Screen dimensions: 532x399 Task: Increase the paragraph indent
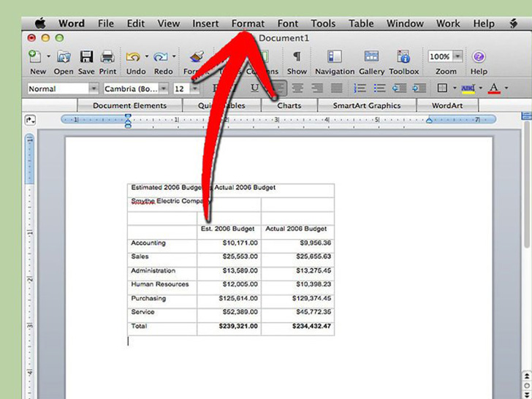pyautogui.click(x=419, y=88)
